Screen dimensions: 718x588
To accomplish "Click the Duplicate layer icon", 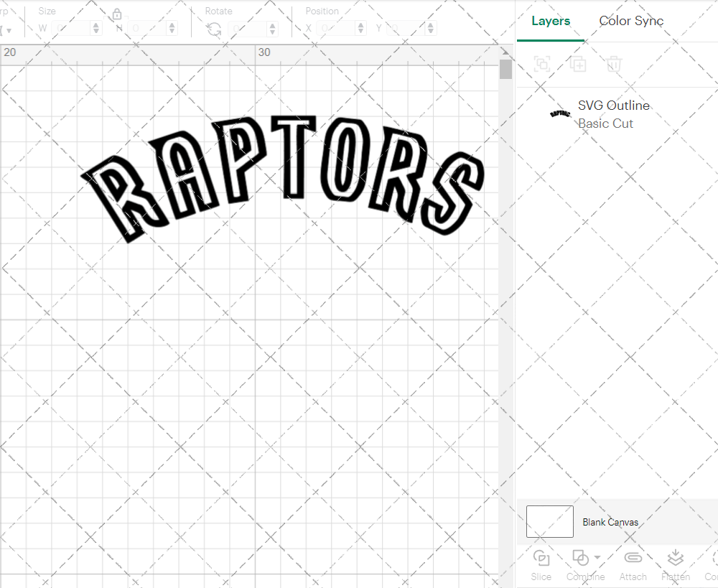I will 578,64.
